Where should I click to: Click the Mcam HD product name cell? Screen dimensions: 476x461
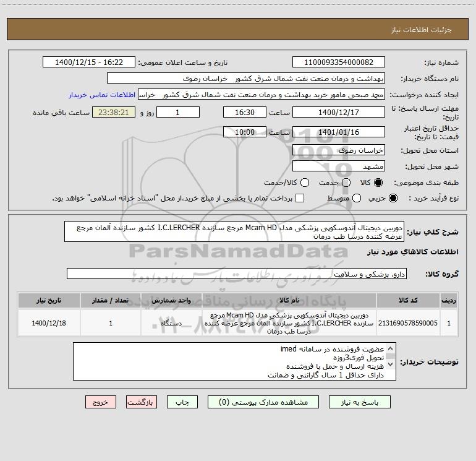[x=289, y=323]
